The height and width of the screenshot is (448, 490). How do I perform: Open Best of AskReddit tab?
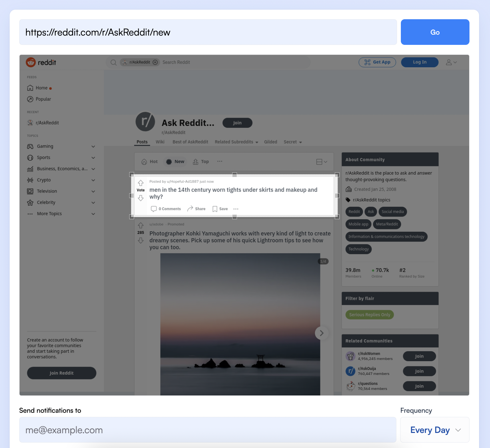190,142
